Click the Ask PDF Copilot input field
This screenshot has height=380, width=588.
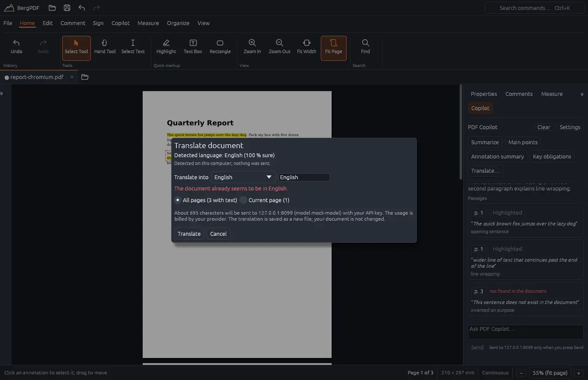click(x=525, y=332)
